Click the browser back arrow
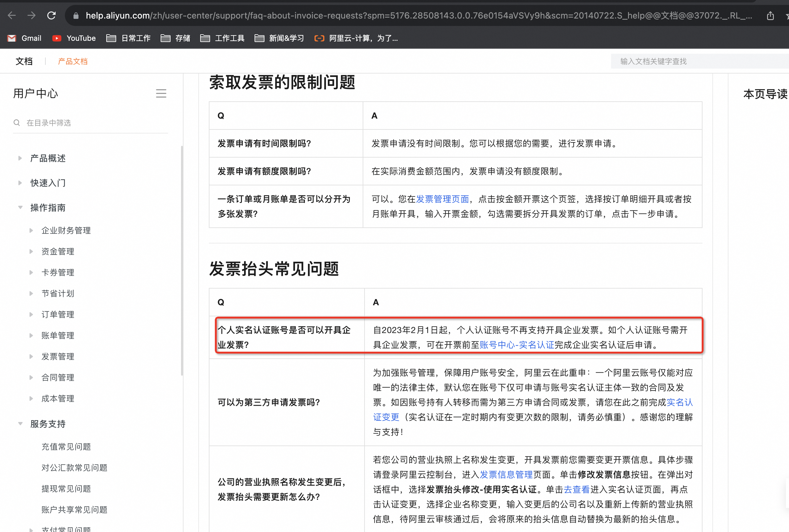 pos(12,15)
